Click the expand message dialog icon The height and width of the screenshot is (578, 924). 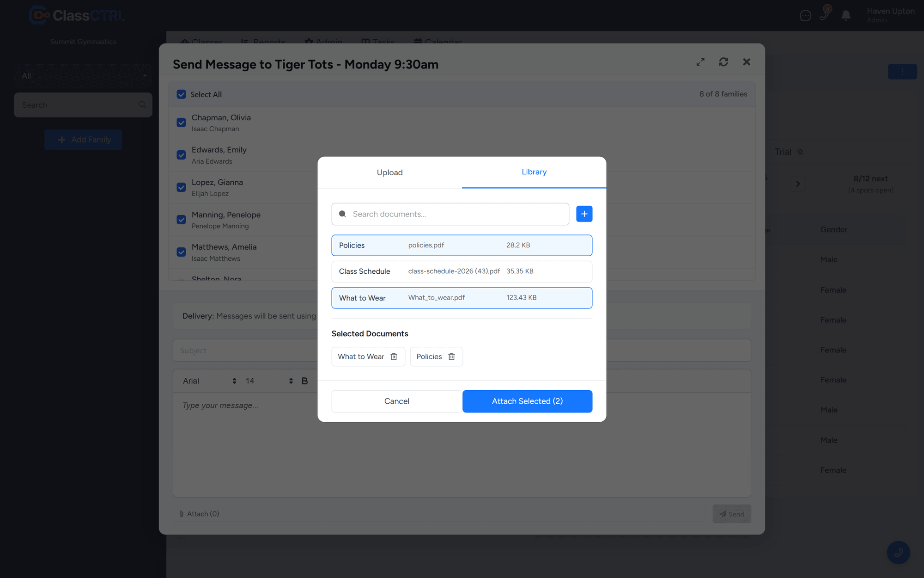[x=700, y=62]
